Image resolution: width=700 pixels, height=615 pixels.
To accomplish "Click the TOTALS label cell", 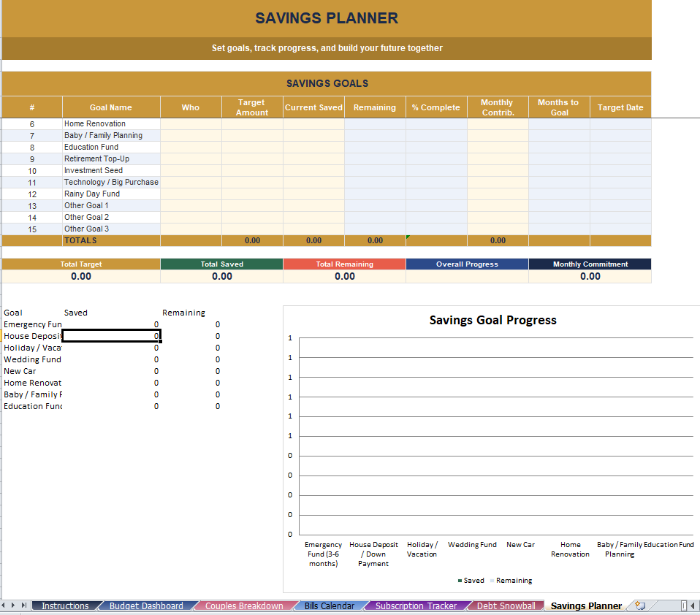I will coord(111,240).
